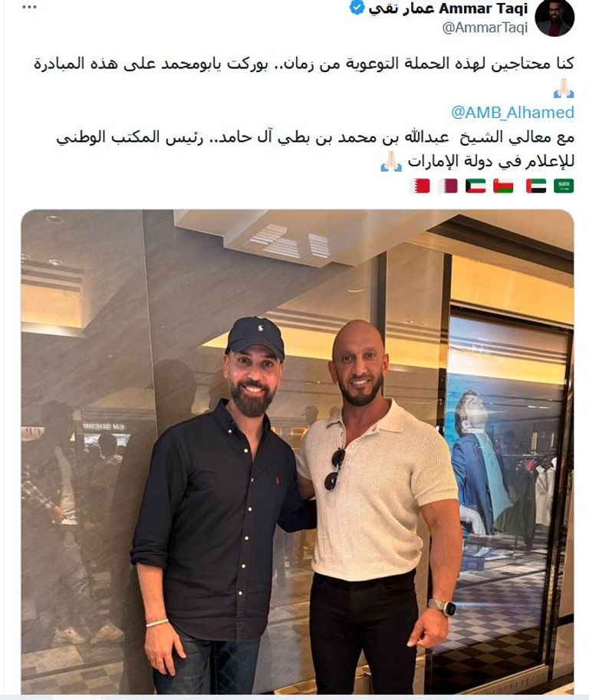Click the smartwatch on the man's wrist
589x700 pixels.
pos(442,607)
